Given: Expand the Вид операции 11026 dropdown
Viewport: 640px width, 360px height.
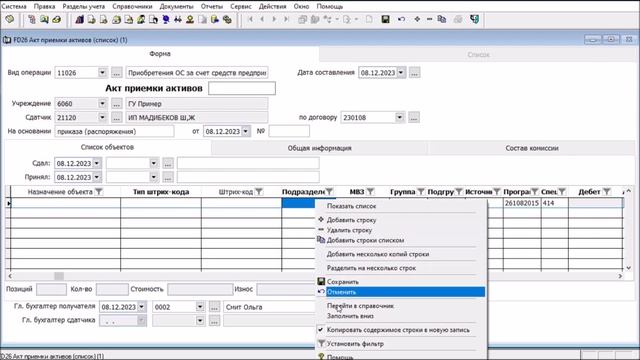Looking at the screenshot, I should pyautogui.click(x=102, y=73).
